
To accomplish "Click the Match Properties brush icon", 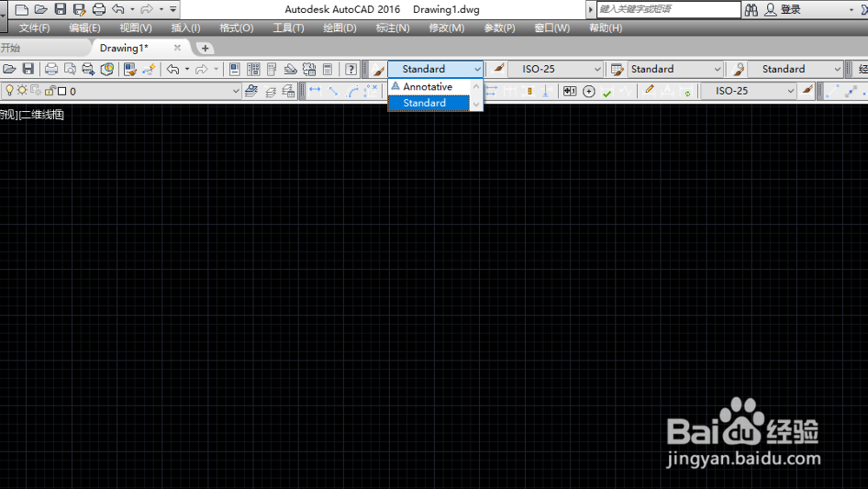I will pyautogui.click(x=130, y=69).
